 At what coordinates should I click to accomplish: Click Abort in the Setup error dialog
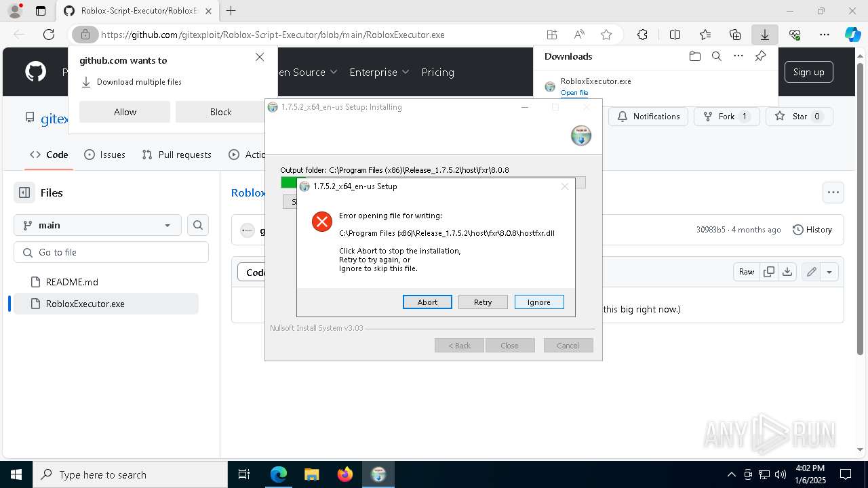click(427, 302)
